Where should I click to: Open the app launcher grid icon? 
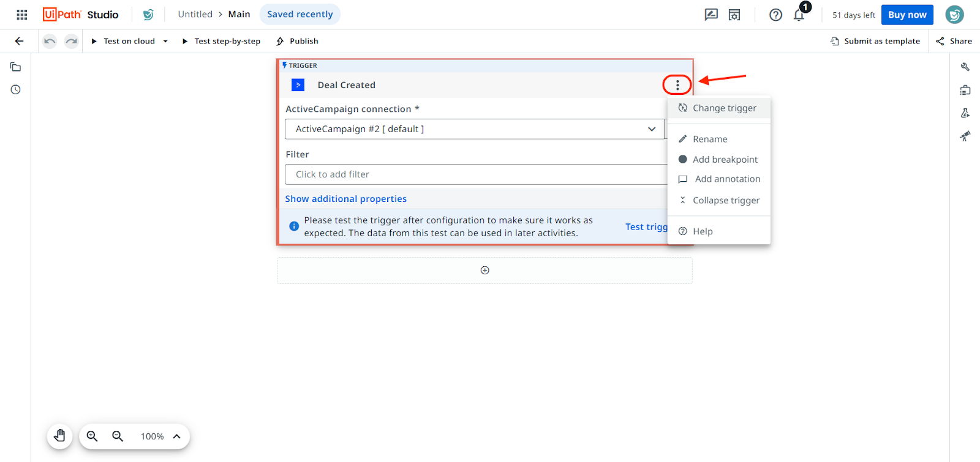(22, 15)
